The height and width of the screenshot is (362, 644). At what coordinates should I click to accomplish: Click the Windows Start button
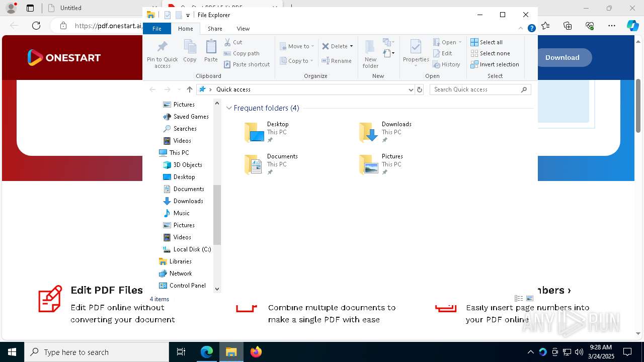coord(12,352)
